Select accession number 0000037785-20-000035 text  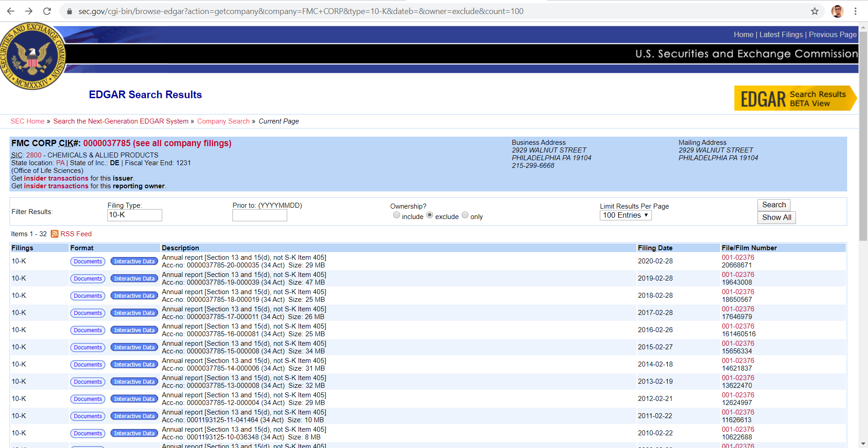[223, 265]
